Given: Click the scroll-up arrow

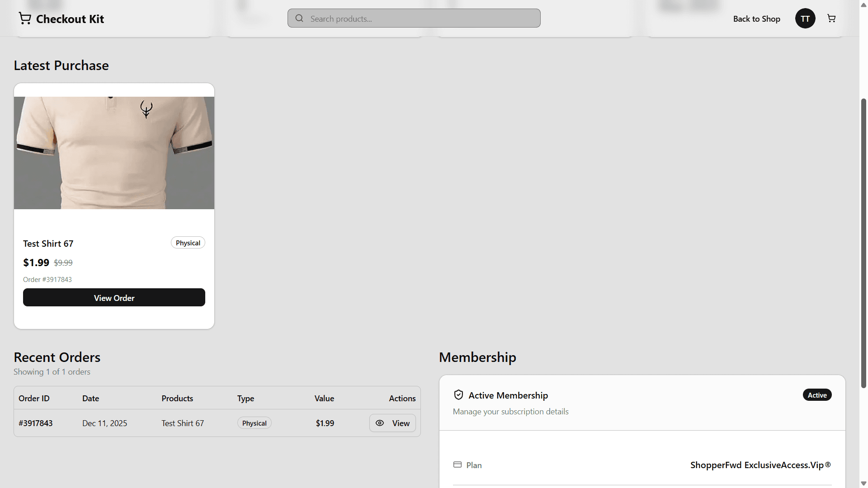Looking at the screenshot, I should coord(864,4).
